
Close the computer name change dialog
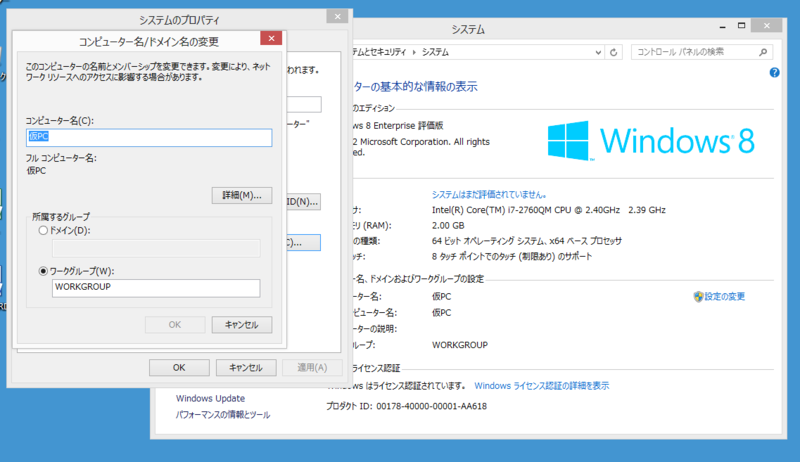(x=271, y=38)
